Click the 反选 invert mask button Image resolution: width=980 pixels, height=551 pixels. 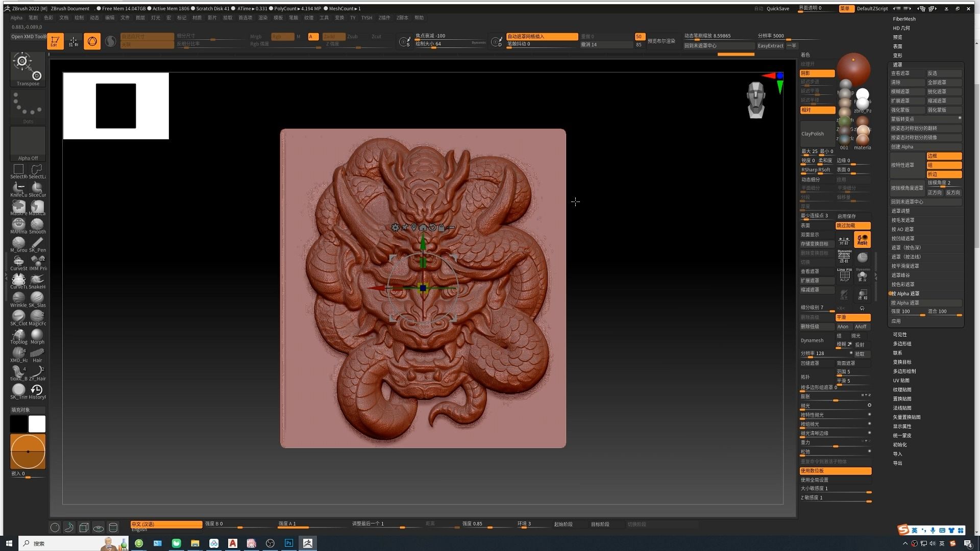pyautogui.click(x=944, y=73)
